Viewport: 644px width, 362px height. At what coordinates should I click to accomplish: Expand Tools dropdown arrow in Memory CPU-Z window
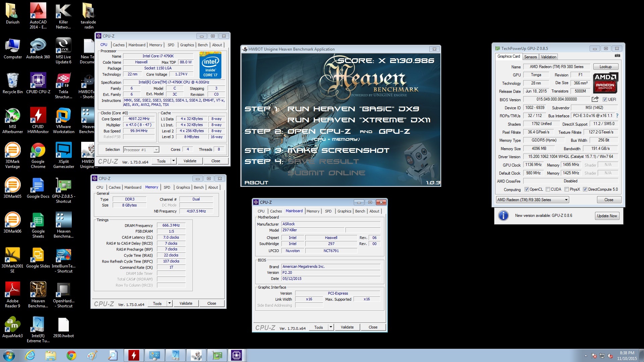169,303
